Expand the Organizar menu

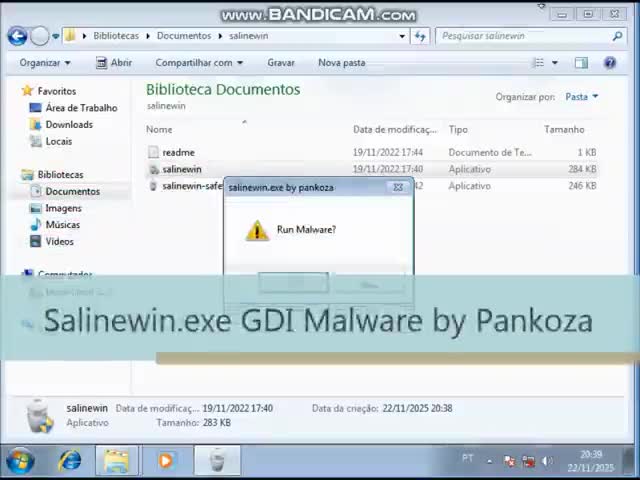tap(45, 62)
